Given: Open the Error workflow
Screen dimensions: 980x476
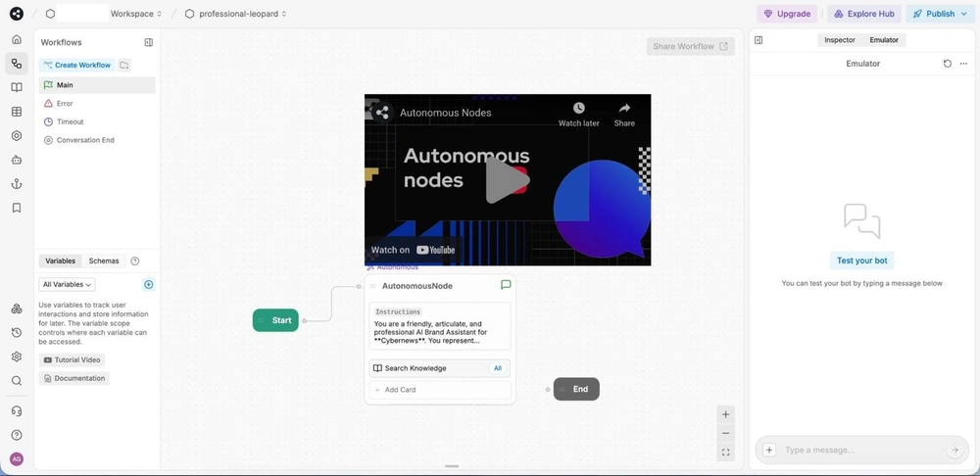Looking at the screenshot, I should 97,104.
